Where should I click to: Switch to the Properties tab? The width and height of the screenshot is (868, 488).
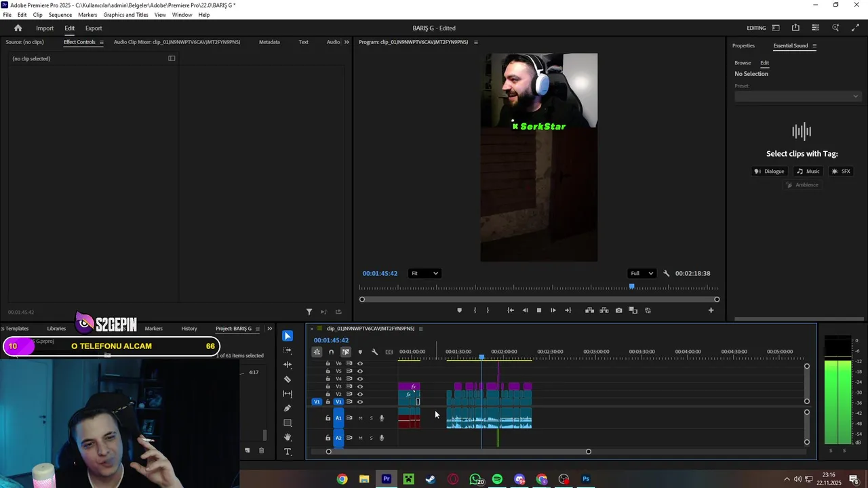743,45
